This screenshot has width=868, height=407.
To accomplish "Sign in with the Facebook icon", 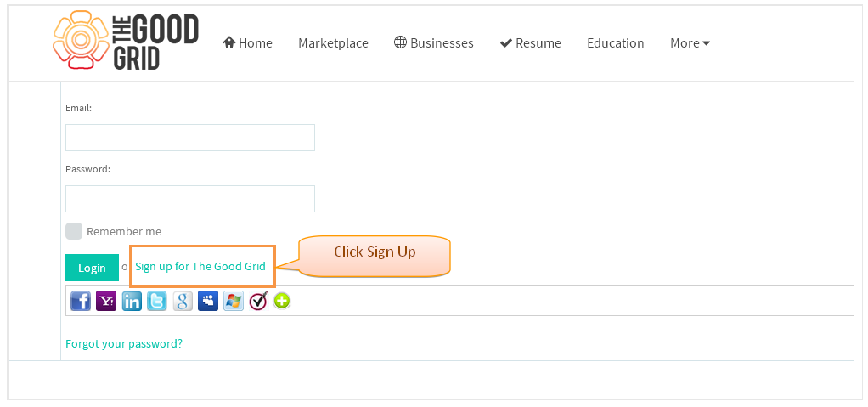I will pos(81,302).
